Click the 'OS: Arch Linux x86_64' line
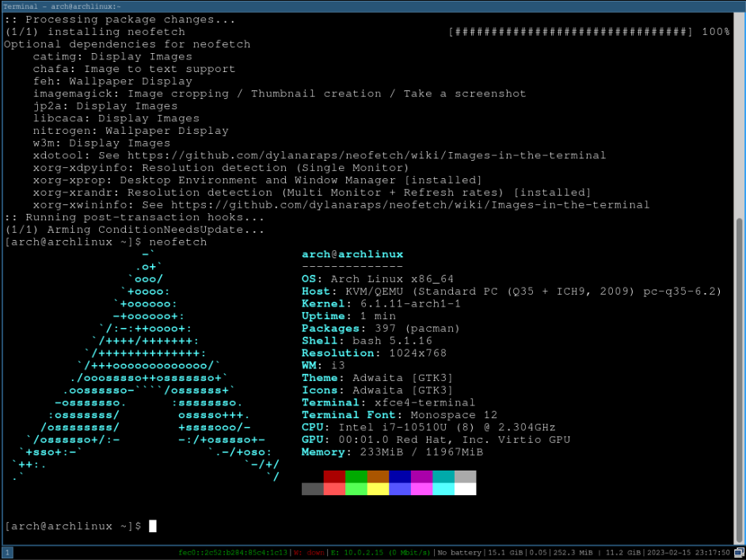746x560 pixels. (x=378, y=280)
